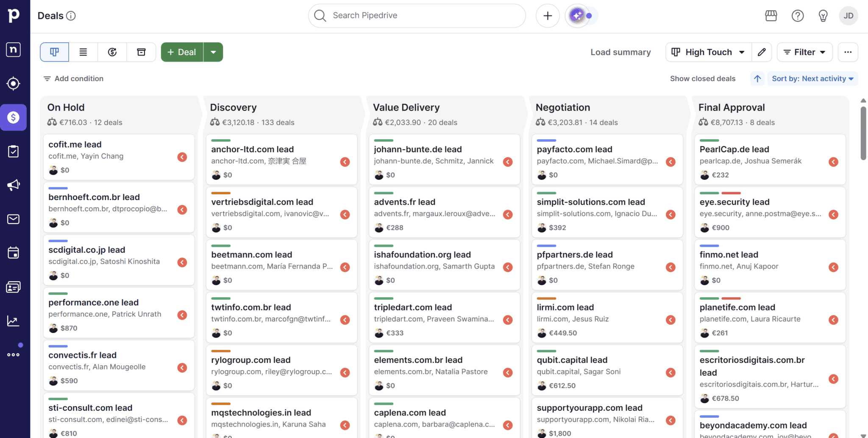Click activity indicator on cofit.me lead

[182, 157]
